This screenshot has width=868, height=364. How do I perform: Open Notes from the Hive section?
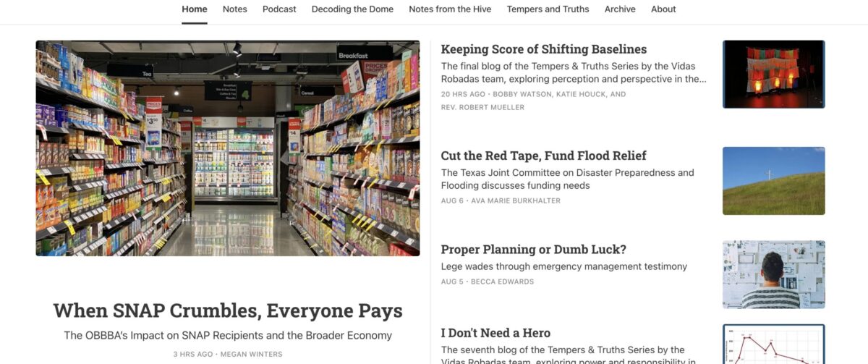click(x=451, y=9)
